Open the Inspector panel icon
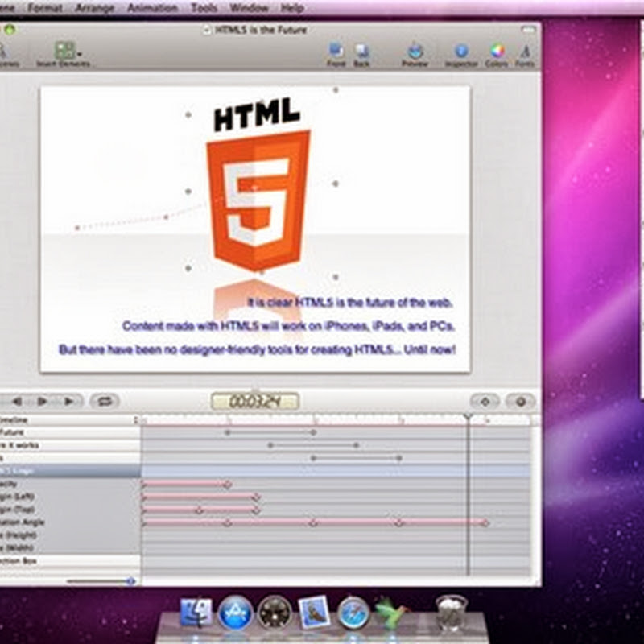This screenshot has width=644, height=644. 461,51
